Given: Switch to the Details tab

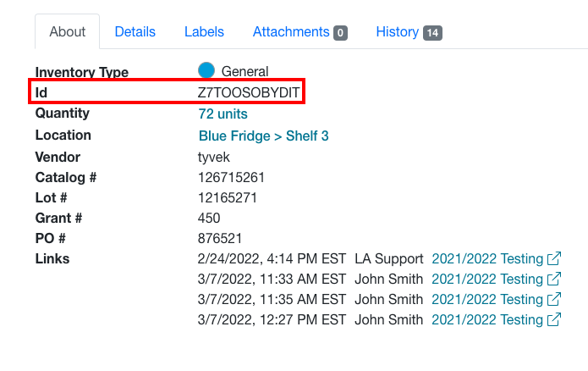Looking at the screenshot, I should pyautogui.click(x=135, y=32).
